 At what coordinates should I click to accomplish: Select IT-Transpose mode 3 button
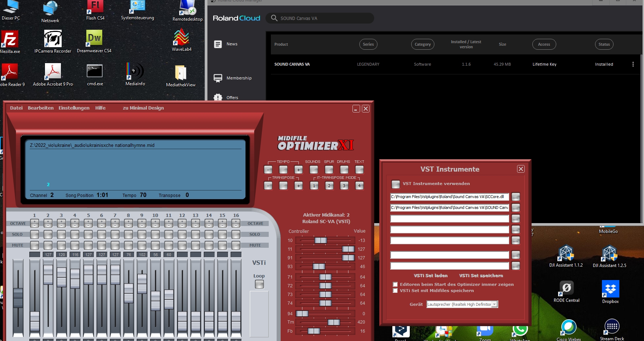coord(344,186)
